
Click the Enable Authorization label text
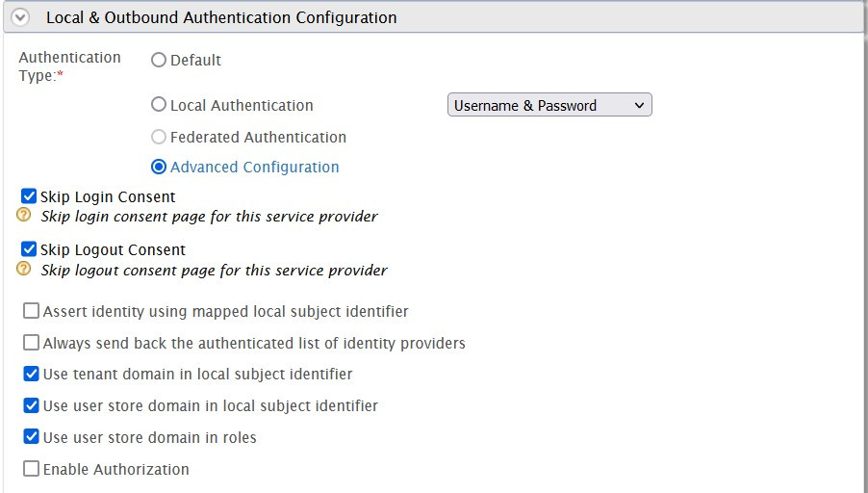115,469
